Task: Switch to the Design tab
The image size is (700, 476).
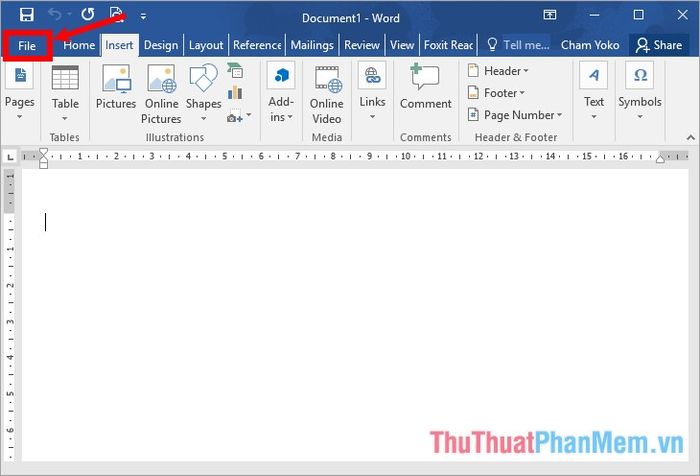Action: coord(161,45)
